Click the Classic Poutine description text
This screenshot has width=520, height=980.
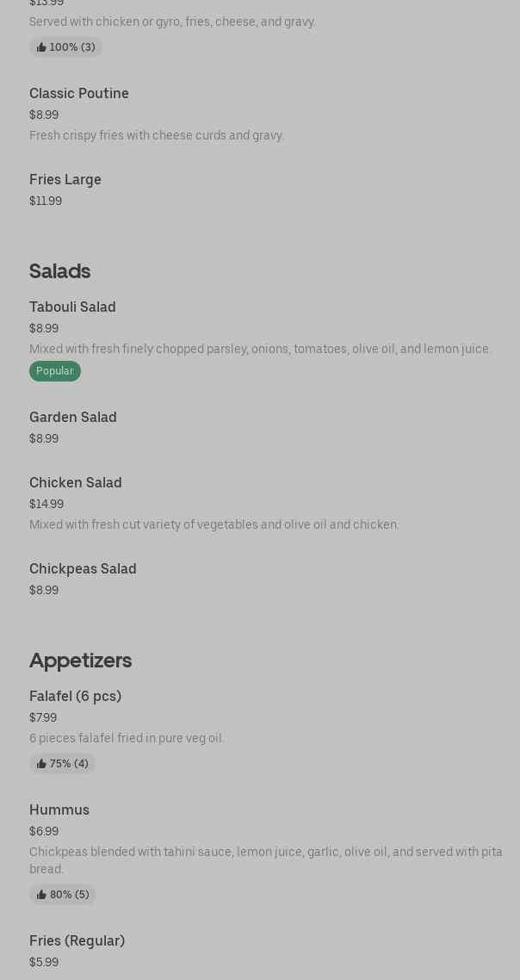pyautogui.click(x=157, y=135)
